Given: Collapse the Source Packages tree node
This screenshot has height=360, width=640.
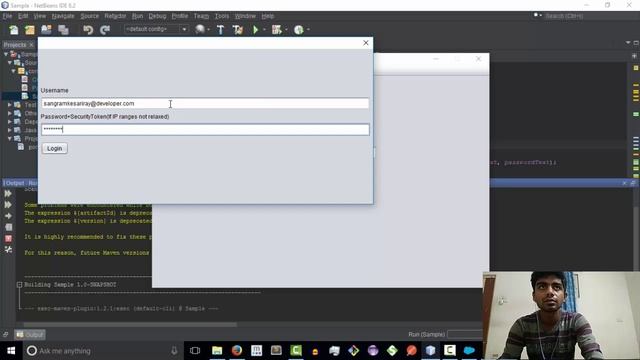Looking at the screenshot, I should click(x=10, y=62).
